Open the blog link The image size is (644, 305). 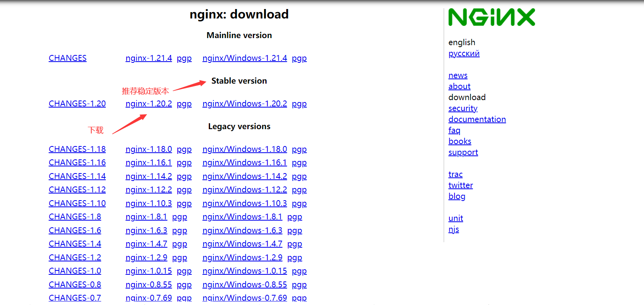(x=456, y=196)
